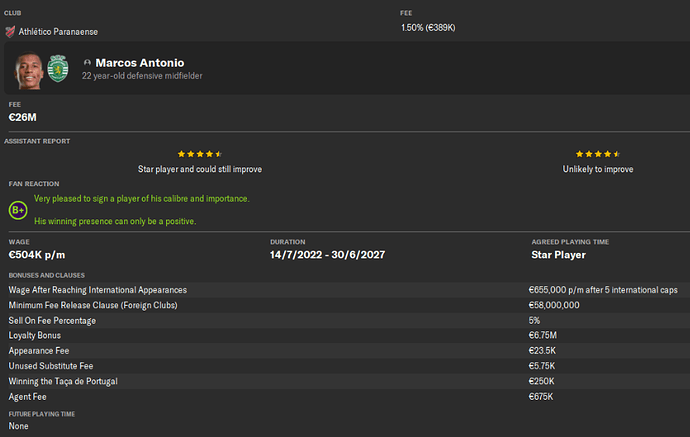Screen dimensions: 690x437
Task: Click the 'None' future playing time value
Action: [x=18, y=426]
